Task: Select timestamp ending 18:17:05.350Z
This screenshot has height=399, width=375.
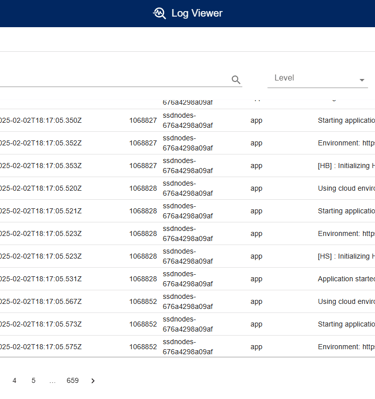Action: [41, 120]
